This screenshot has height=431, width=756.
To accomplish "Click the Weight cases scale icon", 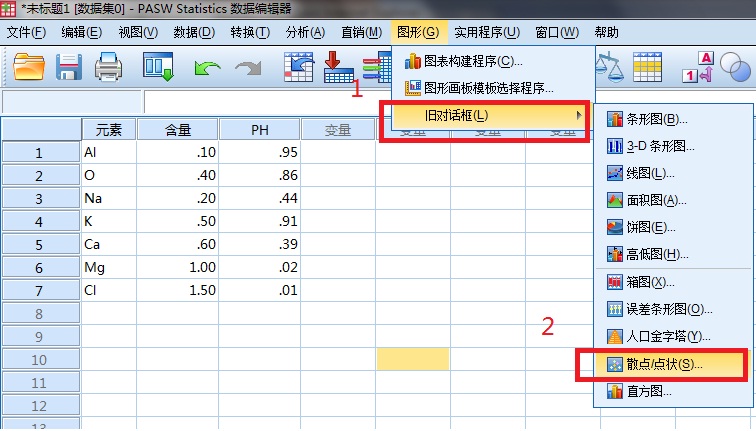I will click(610, 67).
